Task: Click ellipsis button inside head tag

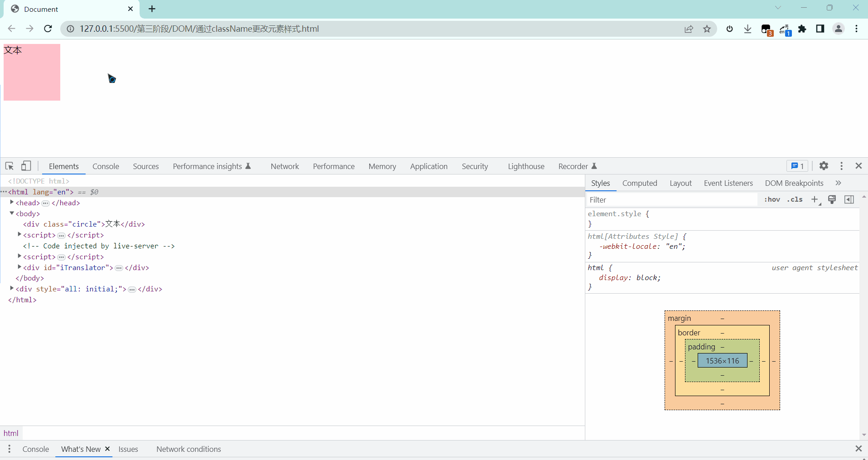Action: pyautogui.click(x=45, y=203)
